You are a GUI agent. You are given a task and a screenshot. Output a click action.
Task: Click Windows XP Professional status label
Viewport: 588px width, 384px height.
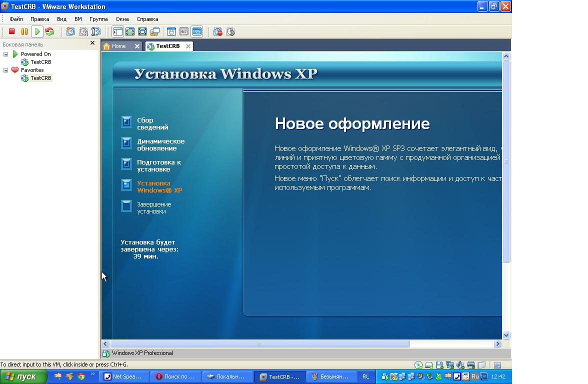pos(142,353)
